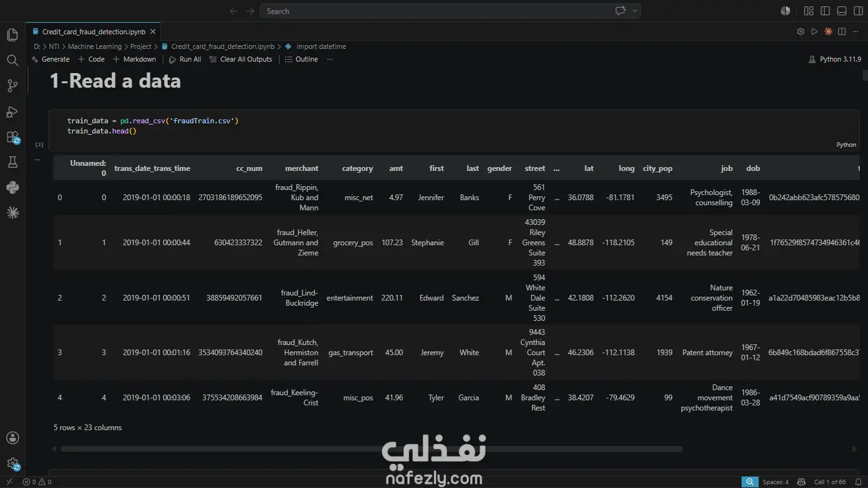Open Customize Layout options
This screenshot has width=868, height=488.
(x=809, y=11)
